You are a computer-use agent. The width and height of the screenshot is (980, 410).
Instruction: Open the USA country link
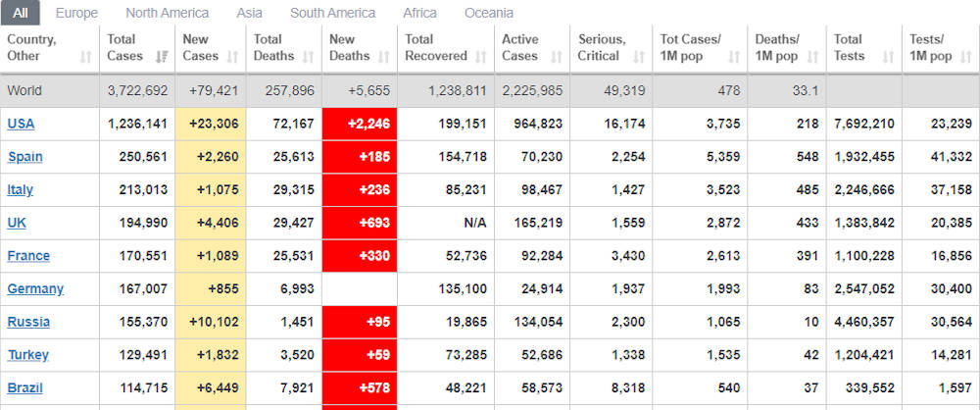(21, 124)
